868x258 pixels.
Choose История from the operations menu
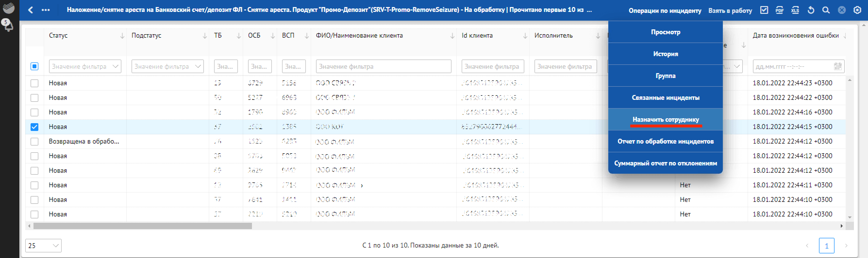tap(665, 54)
